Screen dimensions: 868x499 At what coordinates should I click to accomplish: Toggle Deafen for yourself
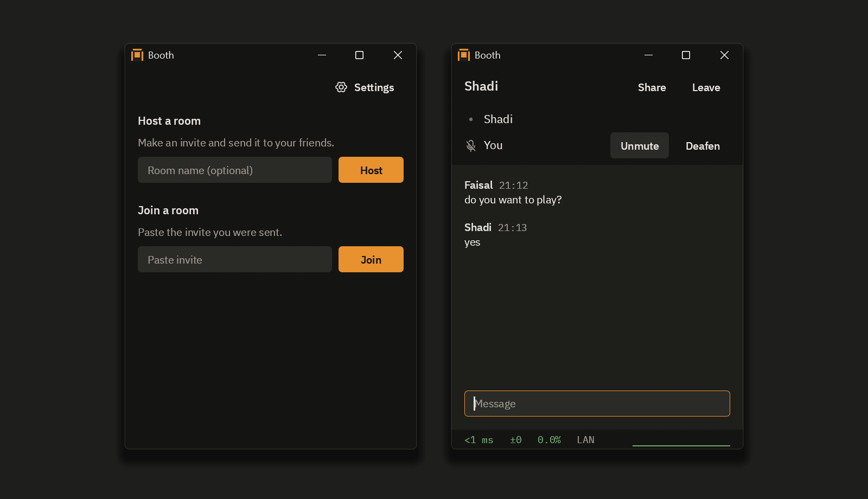coord(703,145)
